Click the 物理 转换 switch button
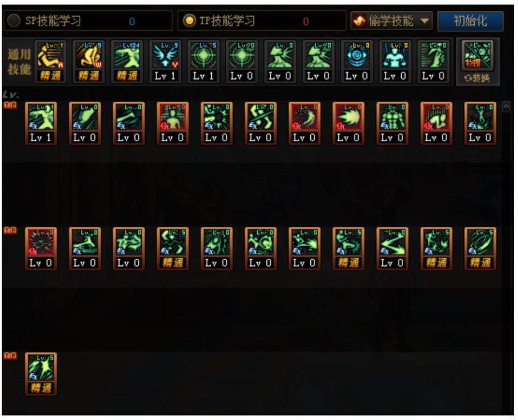This screenshot has height=420, width=518. [x=478, y=61]
